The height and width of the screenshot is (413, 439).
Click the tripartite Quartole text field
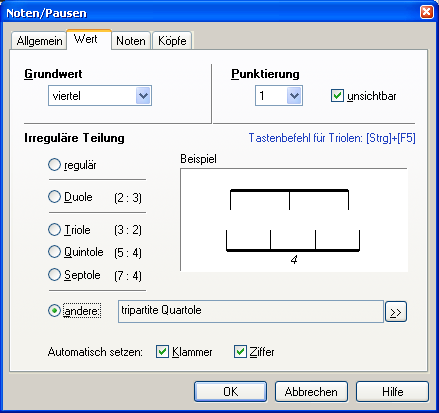(251, 311)
